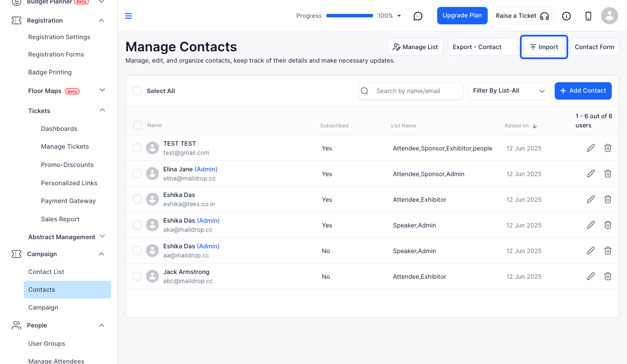Expand the Abstract Management section
The width and height of the screenshot is (627, 364).
[x=102, y=236]
